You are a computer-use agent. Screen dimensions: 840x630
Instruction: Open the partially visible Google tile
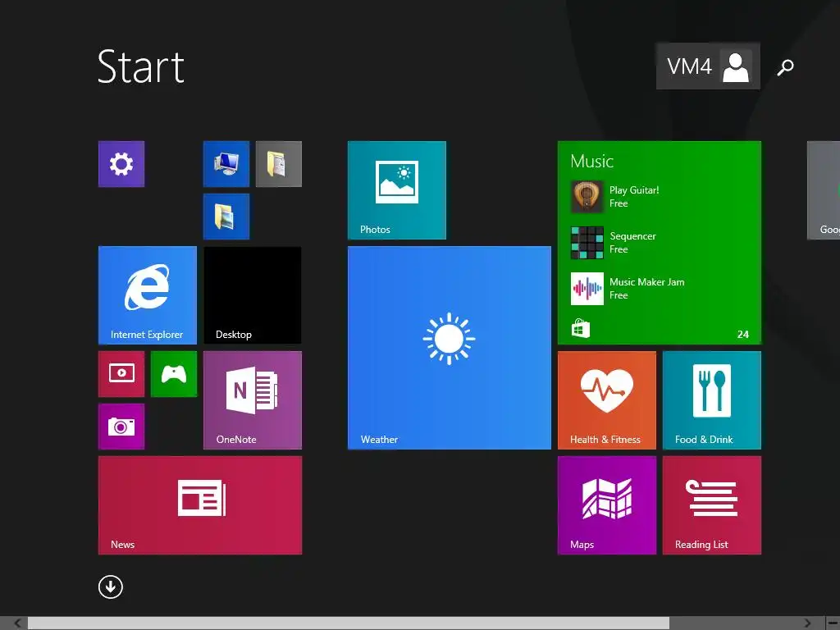[x=824, y=190]
